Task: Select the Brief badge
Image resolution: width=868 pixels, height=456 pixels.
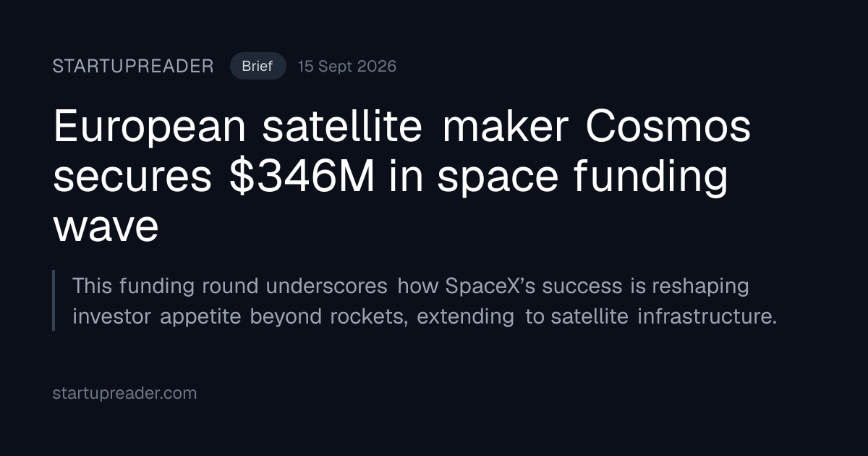Action: (258, 67)
